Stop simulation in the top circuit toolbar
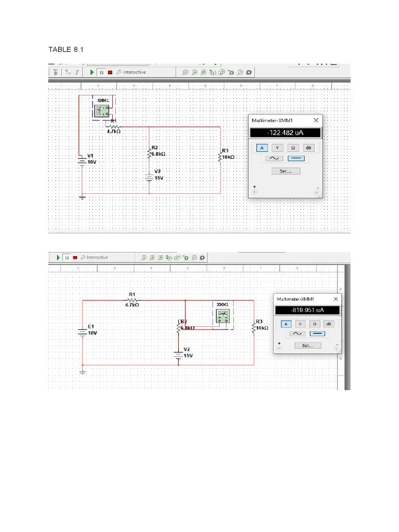 [110, 72]
